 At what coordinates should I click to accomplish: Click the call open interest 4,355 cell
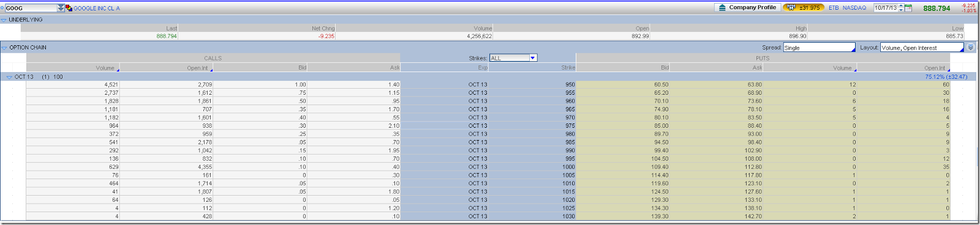[205, 167]
